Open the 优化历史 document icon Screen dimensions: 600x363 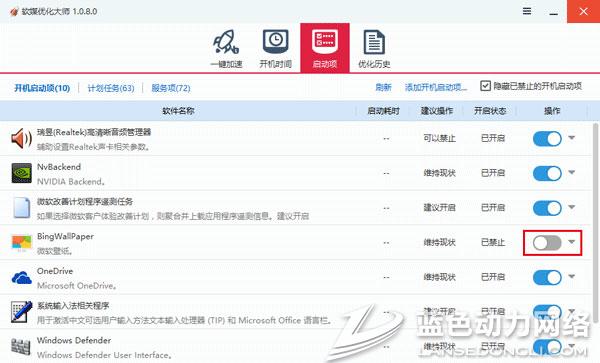click(x=374, y=42)
